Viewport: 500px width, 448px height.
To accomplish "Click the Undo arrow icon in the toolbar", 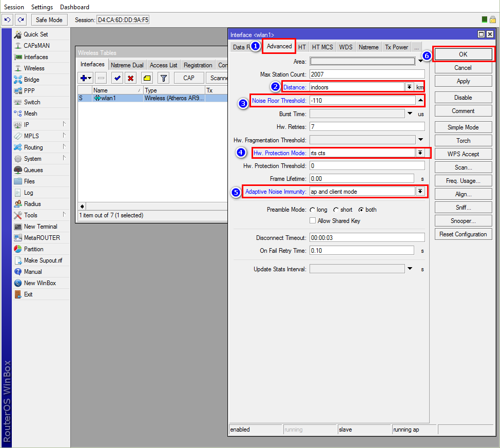I will pyautogui.click(x=7, y=20).
